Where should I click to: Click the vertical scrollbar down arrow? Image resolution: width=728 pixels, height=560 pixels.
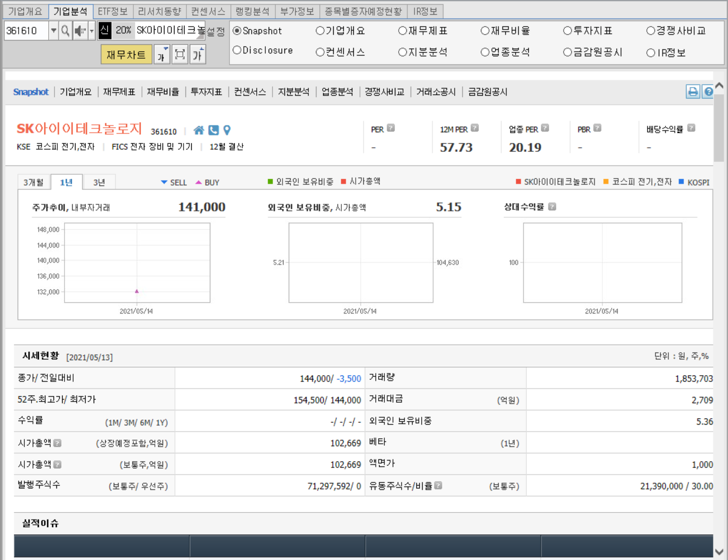[x=719, y=551]
